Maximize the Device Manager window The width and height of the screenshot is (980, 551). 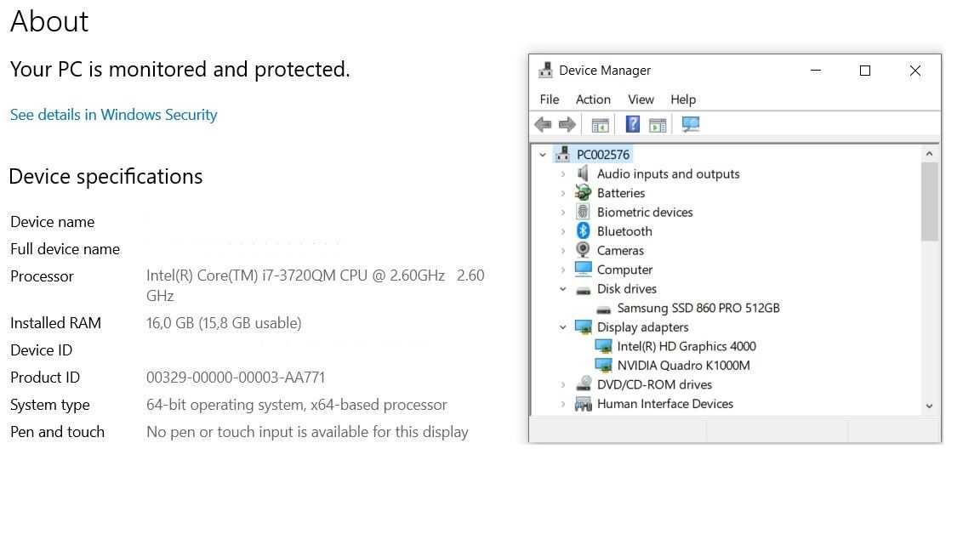point(865,70)
